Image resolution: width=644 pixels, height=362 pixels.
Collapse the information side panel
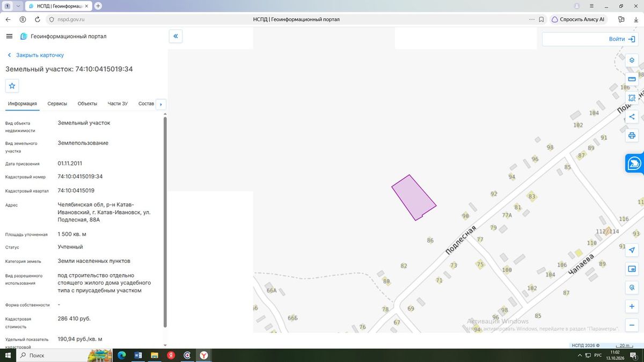point(175,36)
